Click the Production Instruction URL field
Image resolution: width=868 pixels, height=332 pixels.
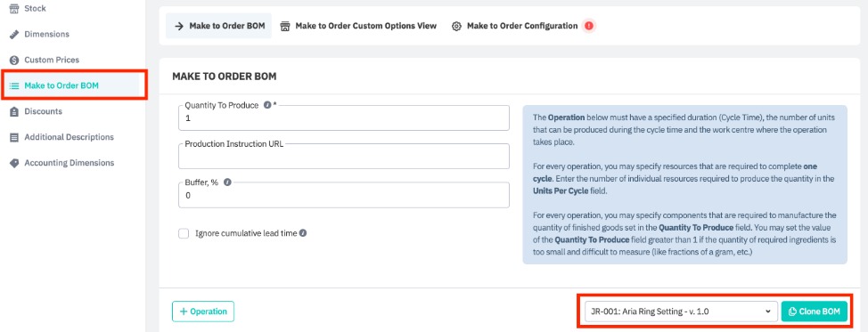point(344,156)
